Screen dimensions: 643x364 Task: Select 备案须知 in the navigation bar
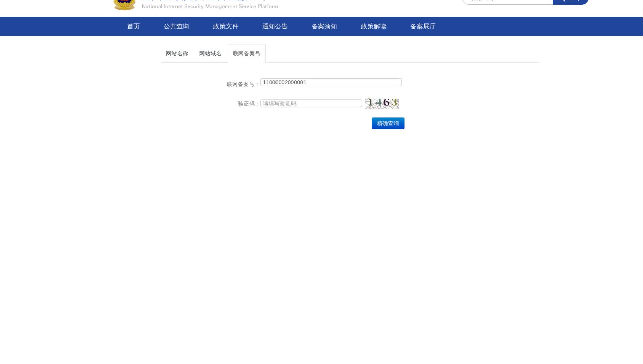click(324, 26)
